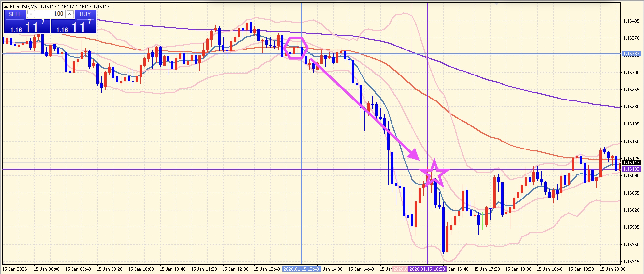Click the 2026.01.15 13:40 time label
Image resolution: width=644 pixels, height=274 pixels.
pos(301,269)
